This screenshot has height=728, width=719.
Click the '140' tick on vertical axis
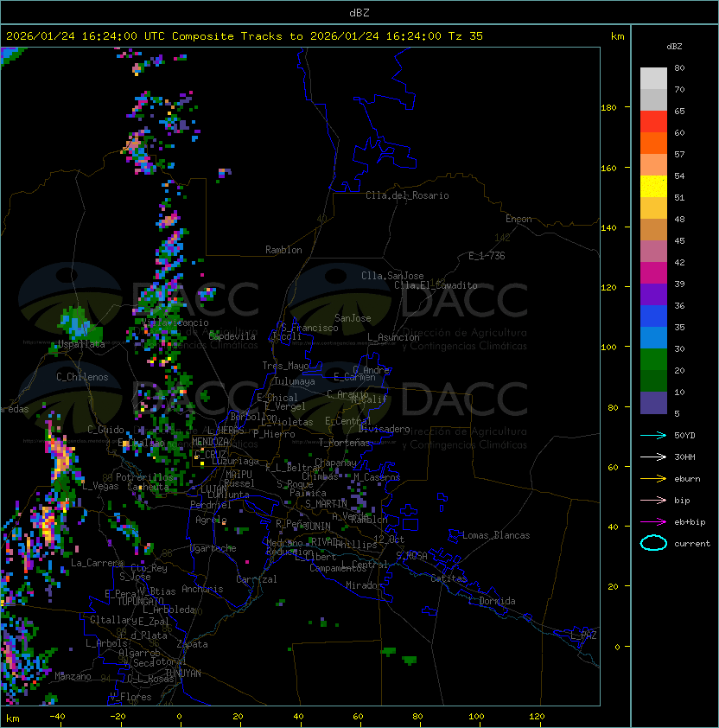(x=608, y=228)
